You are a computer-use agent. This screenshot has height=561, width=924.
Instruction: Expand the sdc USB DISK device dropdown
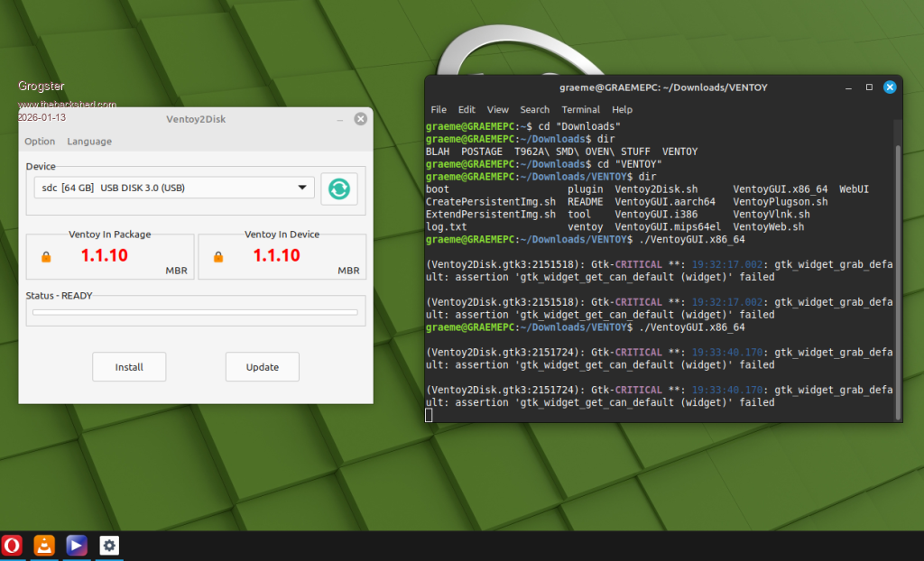click(301, 188)
